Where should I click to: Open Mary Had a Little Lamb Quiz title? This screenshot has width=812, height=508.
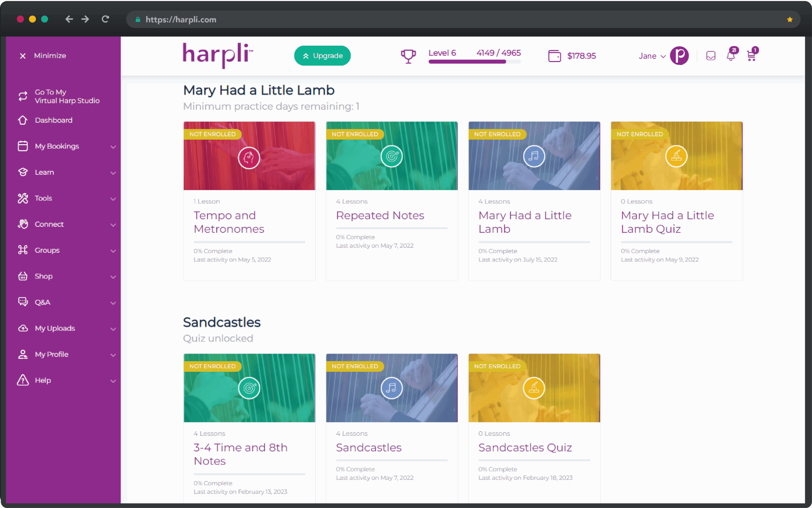[667, 222]
